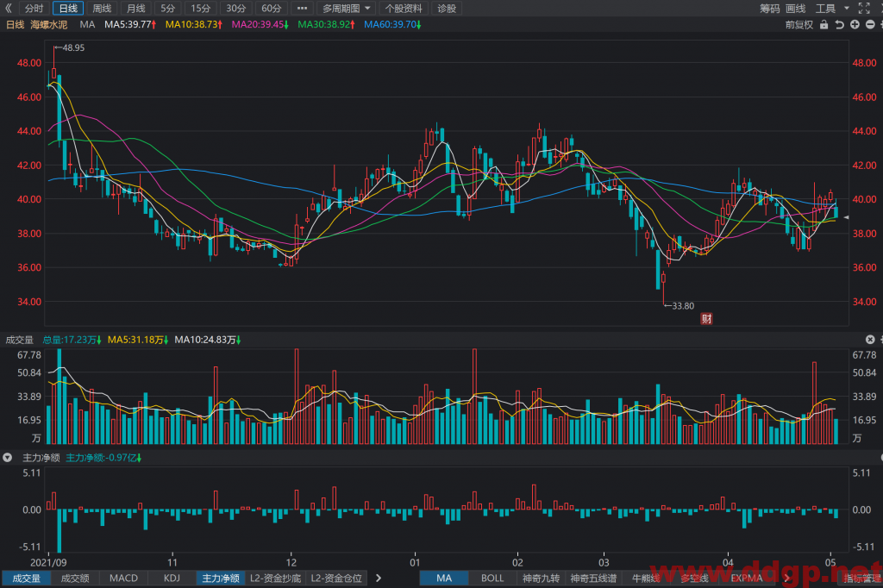Click the 诊股 diagnosis button
The image size is (883, 588).
[x=447, y=9]
